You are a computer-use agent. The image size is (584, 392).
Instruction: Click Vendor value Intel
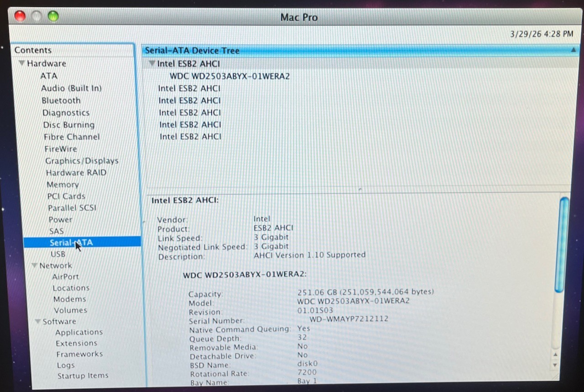(262, 219)
